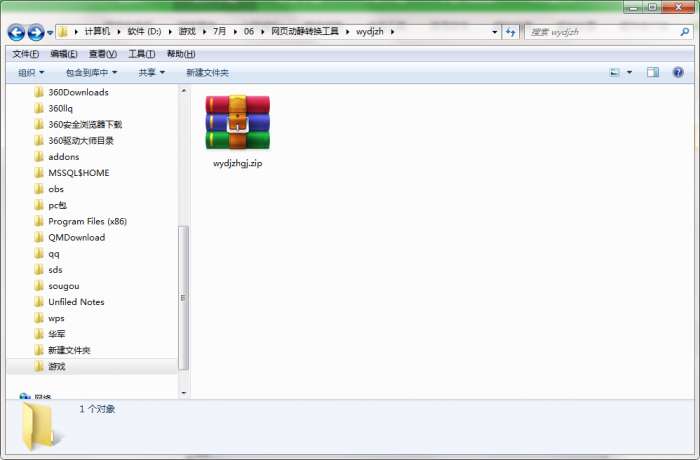
Task: Open the 共享 dropdown
Action: [151, 72]
